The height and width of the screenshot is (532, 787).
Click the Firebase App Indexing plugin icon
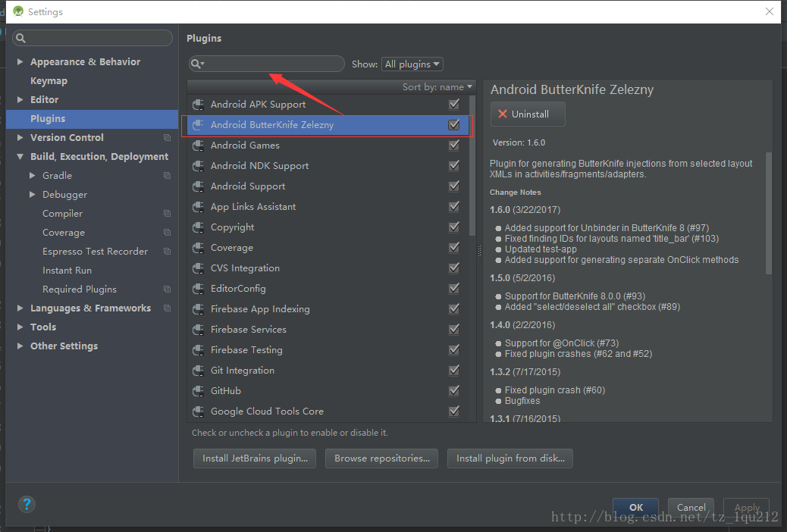(x=198, y=309)
